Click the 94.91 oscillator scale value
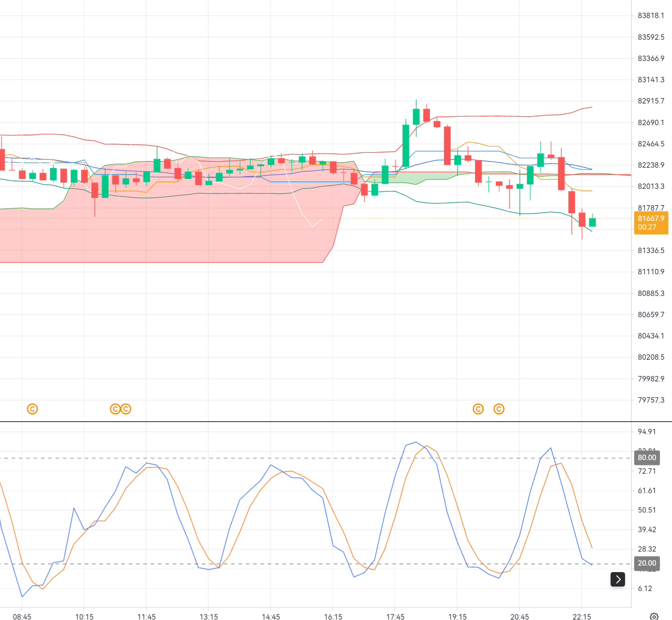The width and height of the screenshot is (672, 620). [647, 432]
